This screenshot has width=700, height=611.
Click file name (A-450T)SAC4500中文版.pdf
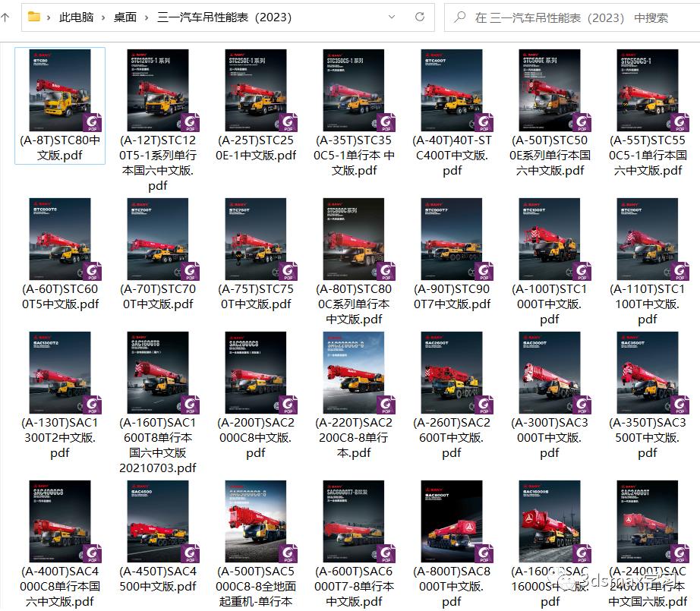pyautogui.click(x=158, y=579)
